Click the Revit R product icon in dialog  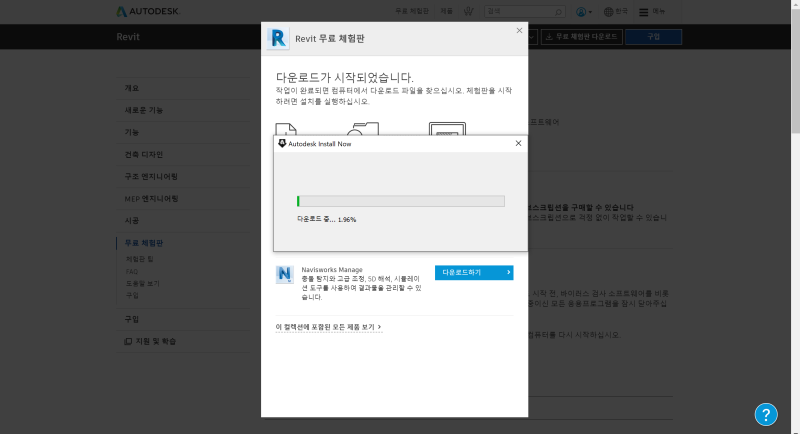(278, 38)
